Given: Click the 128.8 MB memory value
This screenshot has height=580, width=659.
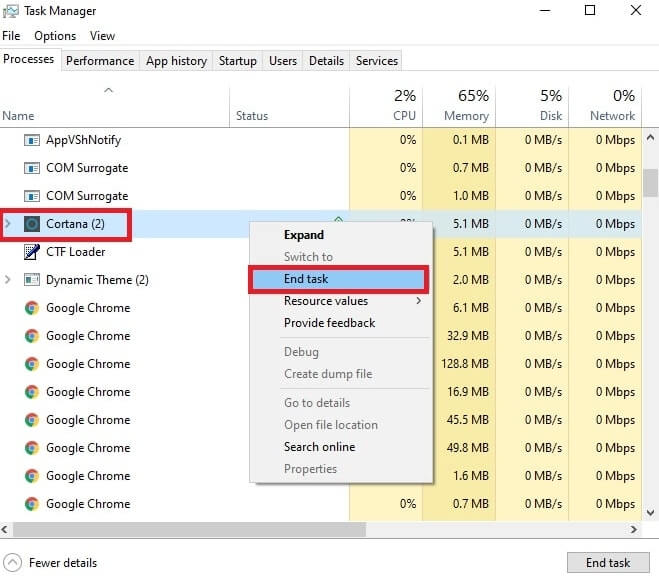Looking at the screenshot, I should coord(465,364).
